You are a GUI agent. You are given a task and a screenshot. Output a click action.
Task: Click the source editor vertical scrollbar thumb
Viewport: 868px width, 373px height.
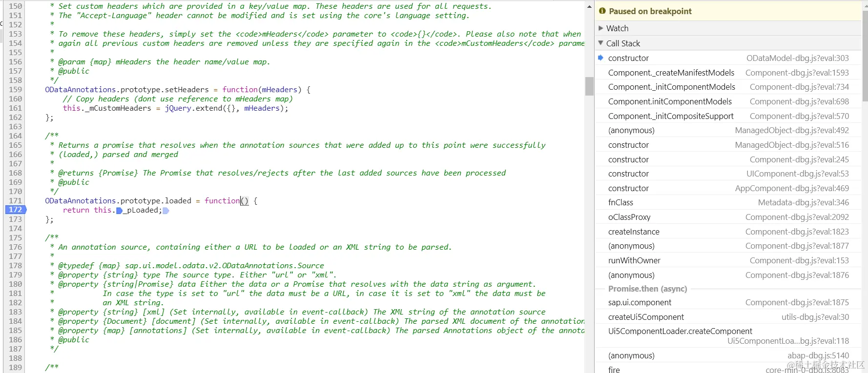click(589, 86)
